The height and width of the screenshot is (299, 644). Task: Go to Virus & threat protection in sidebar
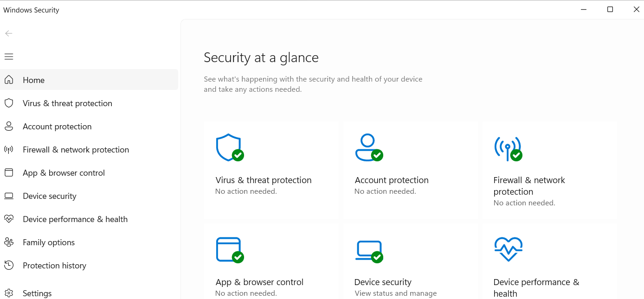coord(89,103)
